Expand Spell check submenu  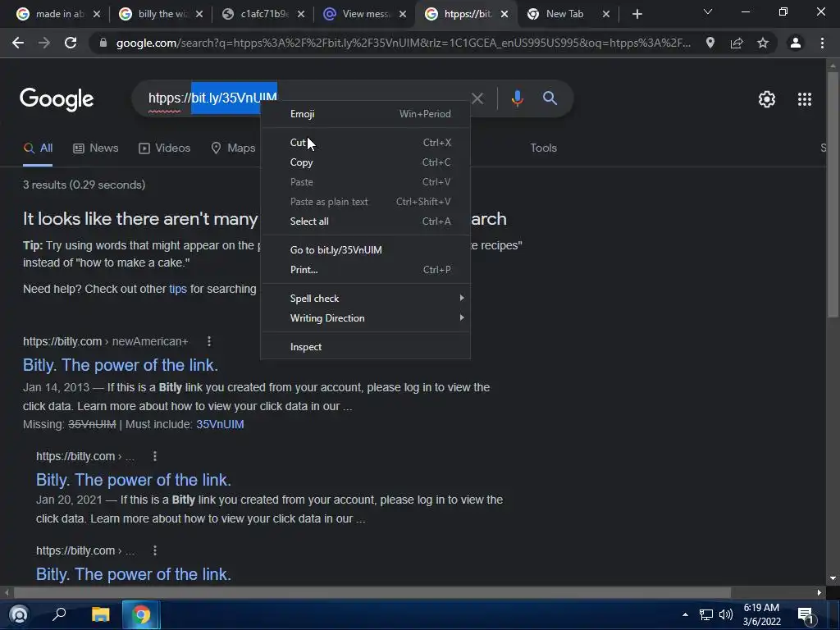[x=365, y=299]
